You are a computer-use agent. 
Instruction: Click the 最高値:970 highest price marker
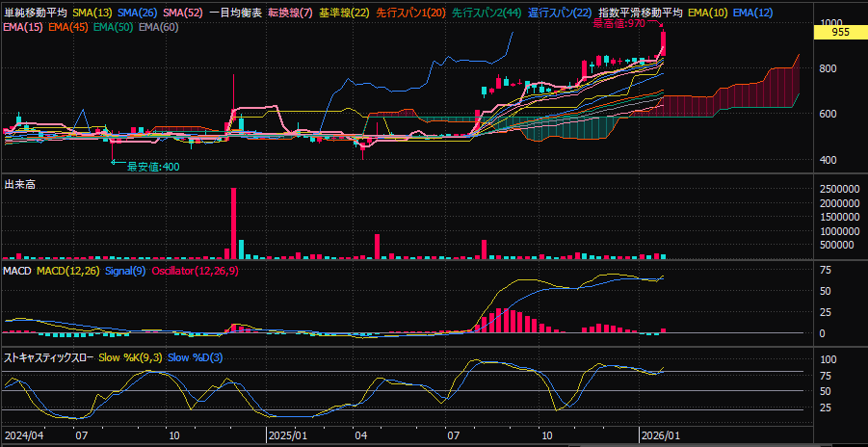(x=618, y=23)
